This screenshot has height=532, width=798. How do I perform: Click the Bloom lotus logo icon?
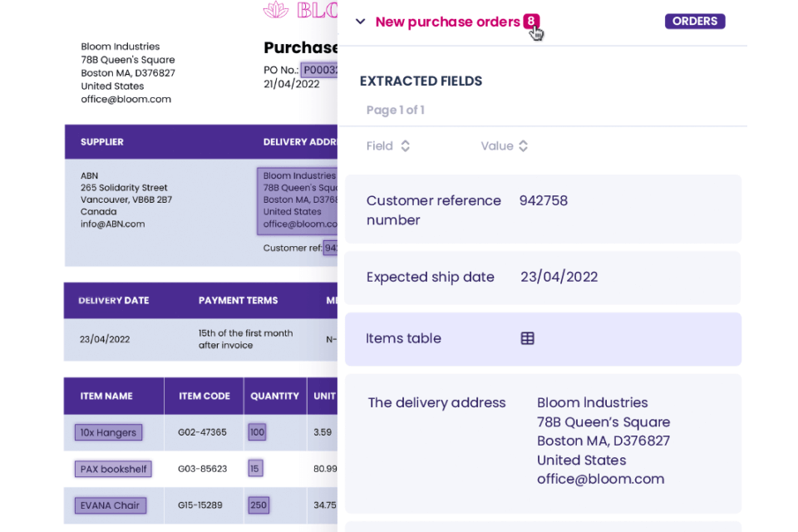(276, 9)
